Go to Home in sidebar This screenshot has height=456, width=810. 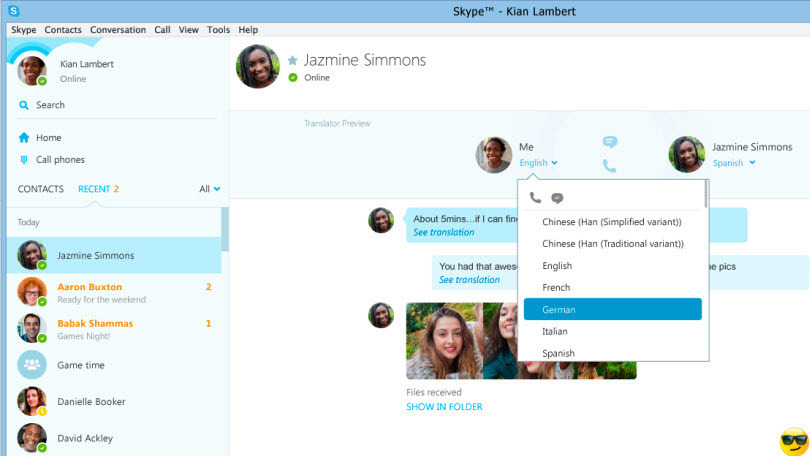(49, 138)
